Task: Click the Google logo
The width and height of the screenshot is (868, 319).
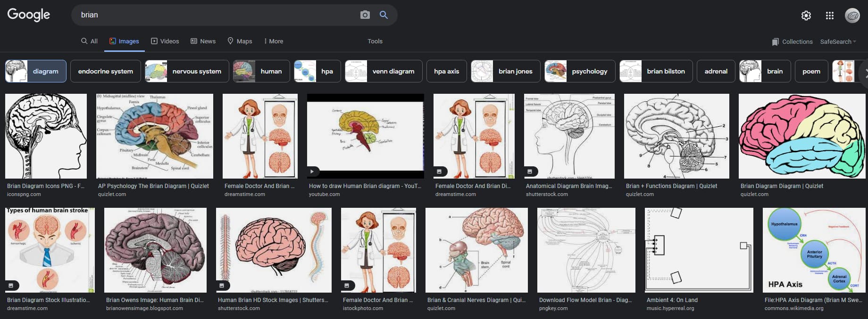Action: click(29, 15)
